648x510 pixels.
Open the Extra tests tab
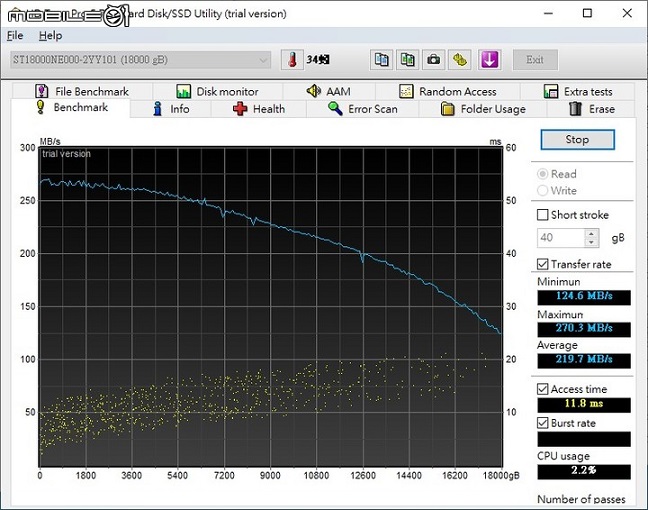pos(578,91)
